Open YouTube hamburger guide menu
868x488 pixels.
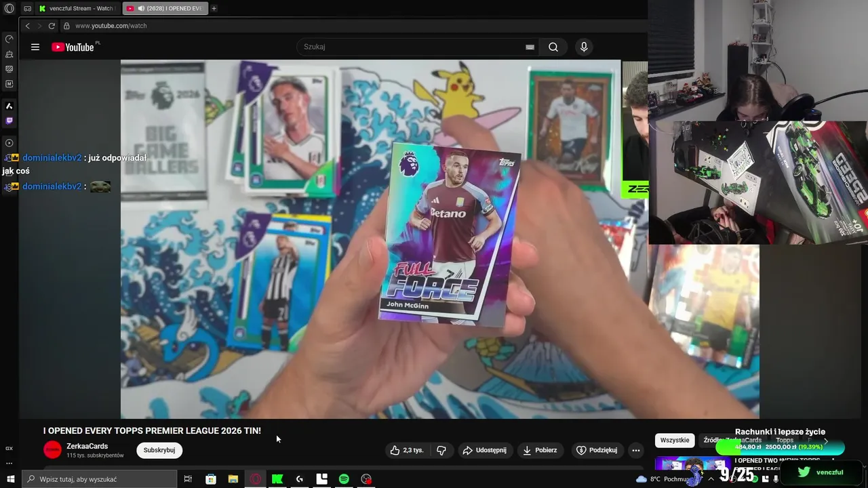(35, 47)
